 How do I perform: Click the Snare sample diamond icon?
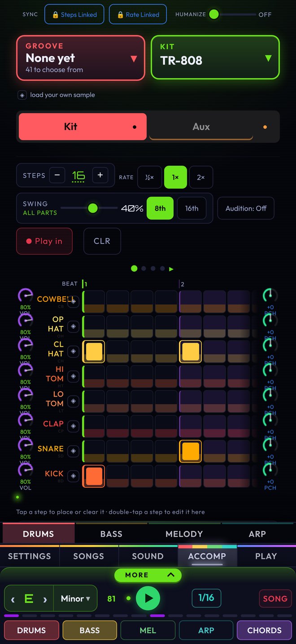(x=73, y=451)
